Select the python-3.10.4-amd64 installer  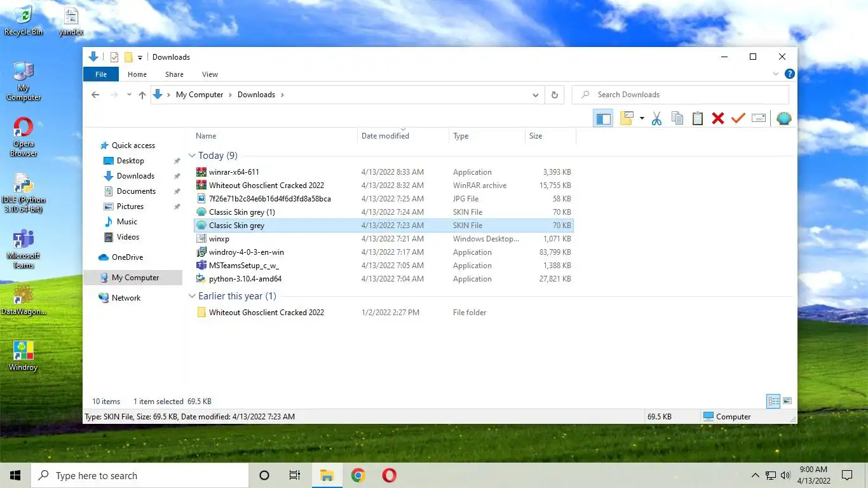(x=384, y=279)
